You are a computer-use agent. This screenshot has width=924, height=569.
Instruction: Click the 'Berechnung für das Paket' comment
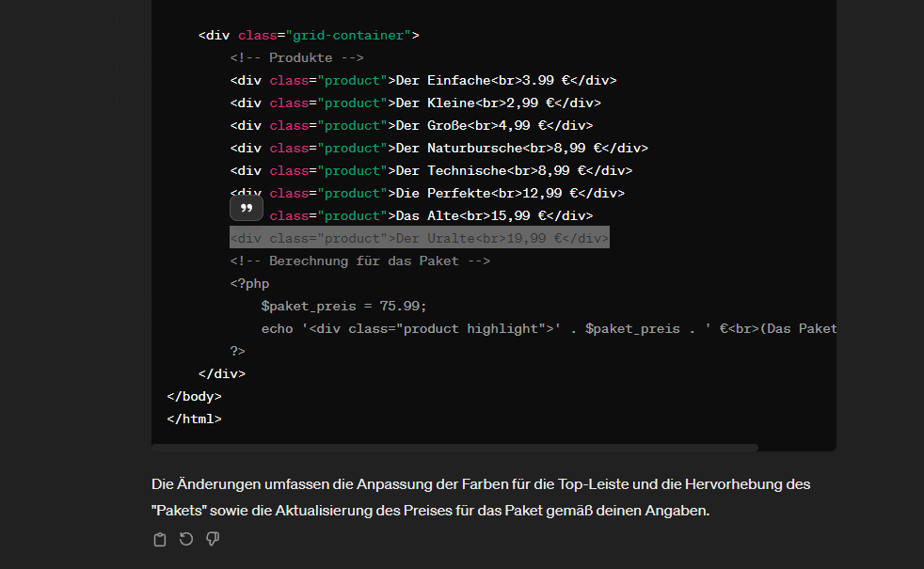[x=360, y=261]
